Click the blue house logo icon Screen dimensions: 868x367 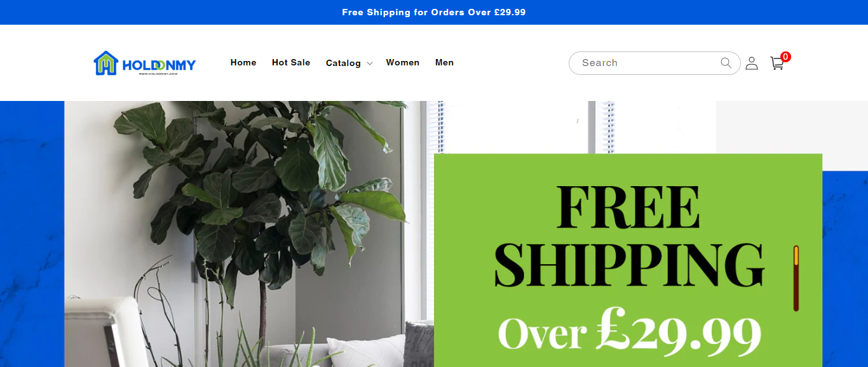tap(106, 63)
